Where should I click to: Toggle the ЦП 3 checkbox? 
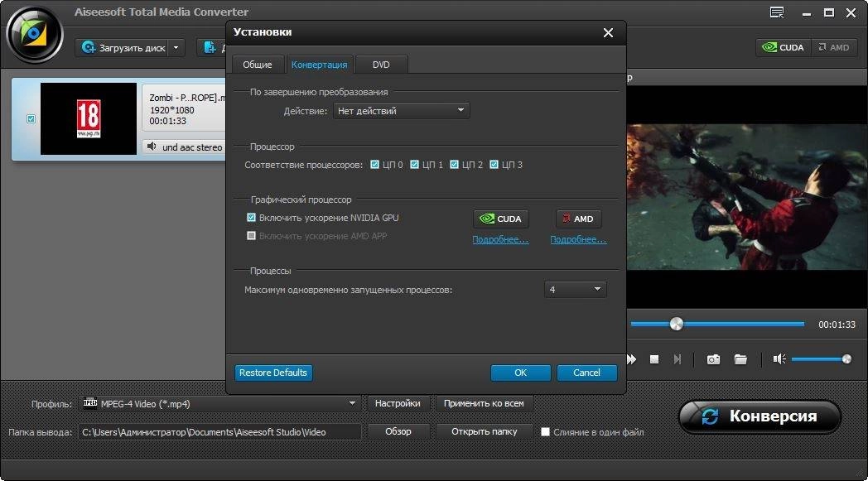[x=494, y=165]
